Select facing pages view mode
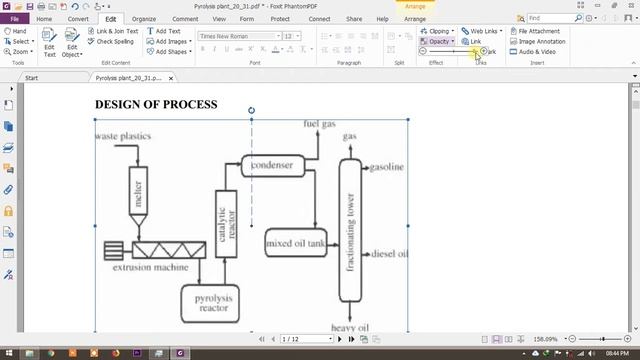Viewport: 640px width, 360px height. pyautogui.click(x=509, y=339)
